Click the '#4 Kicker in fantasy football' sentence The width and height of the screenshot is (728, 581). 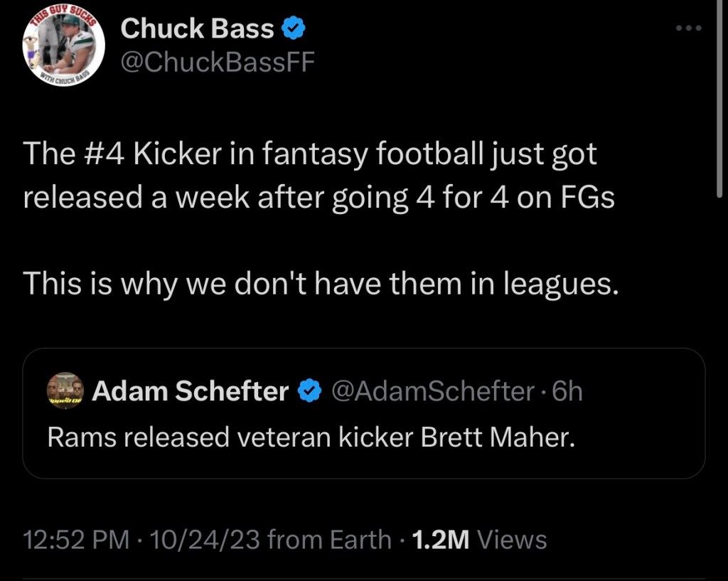[x=310, y=155]
